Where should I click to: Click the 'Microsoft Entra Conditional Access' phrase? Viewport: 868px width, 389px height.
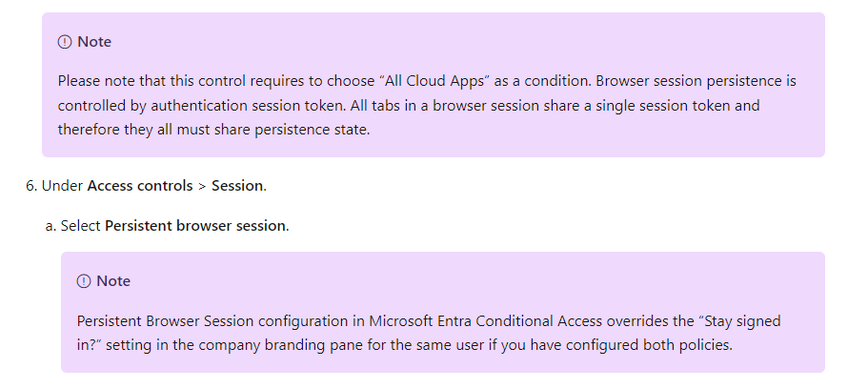click(486, 321)
